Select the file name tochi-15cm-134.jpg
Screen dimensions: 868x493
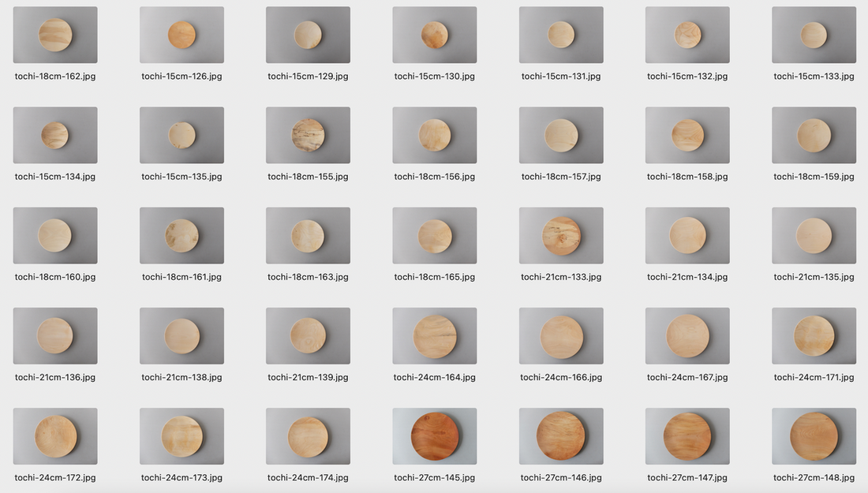[55, 177]
